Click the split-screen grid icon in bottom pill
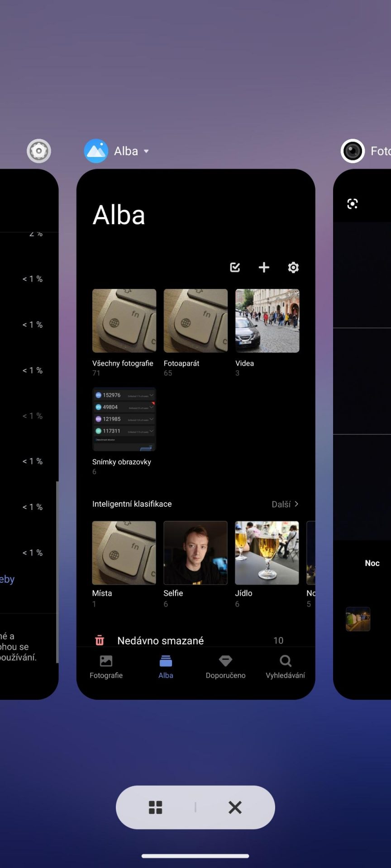This screenshot has height=868, width=391. pyautogui.click(x=155, y=807)
